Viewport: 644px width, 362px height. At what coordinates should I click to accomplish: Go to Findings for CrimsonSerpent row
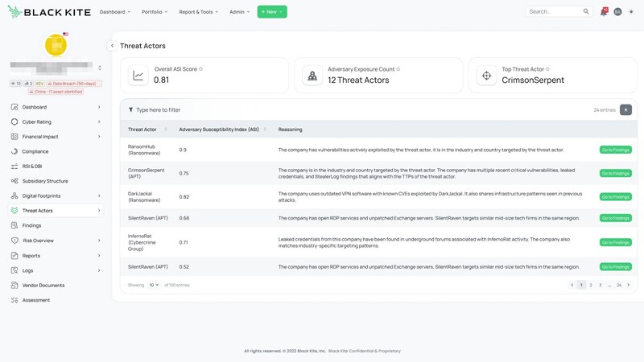pos(615,173)
